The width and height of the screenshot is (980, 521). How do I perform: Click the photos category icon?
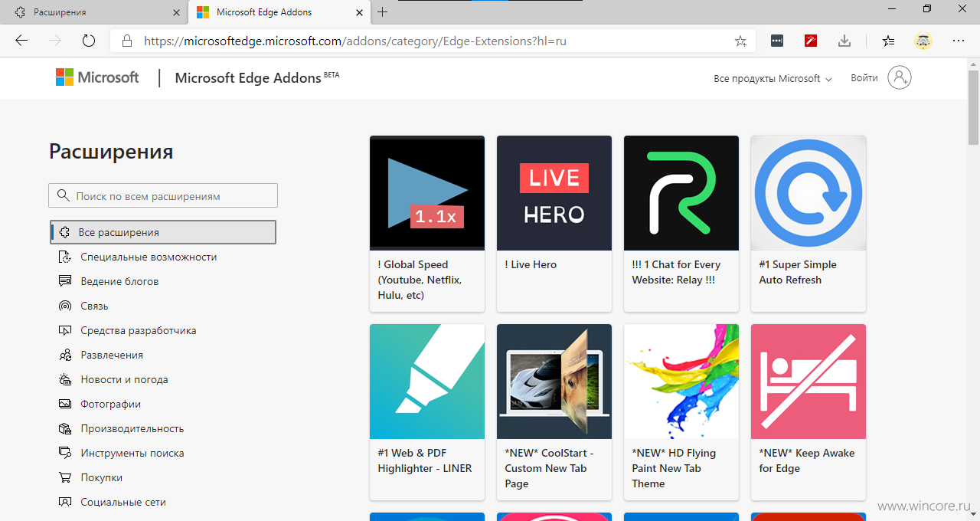pos(65,404)
